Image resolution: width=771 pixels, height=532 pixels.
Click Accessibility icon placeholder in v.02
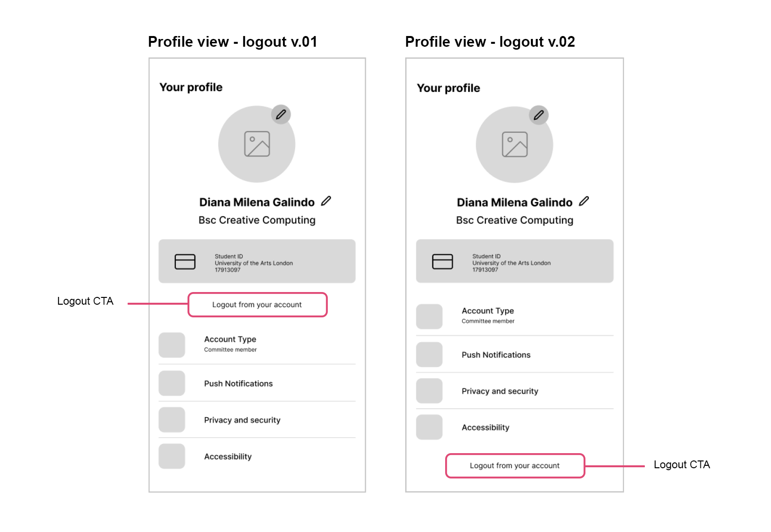429,427
